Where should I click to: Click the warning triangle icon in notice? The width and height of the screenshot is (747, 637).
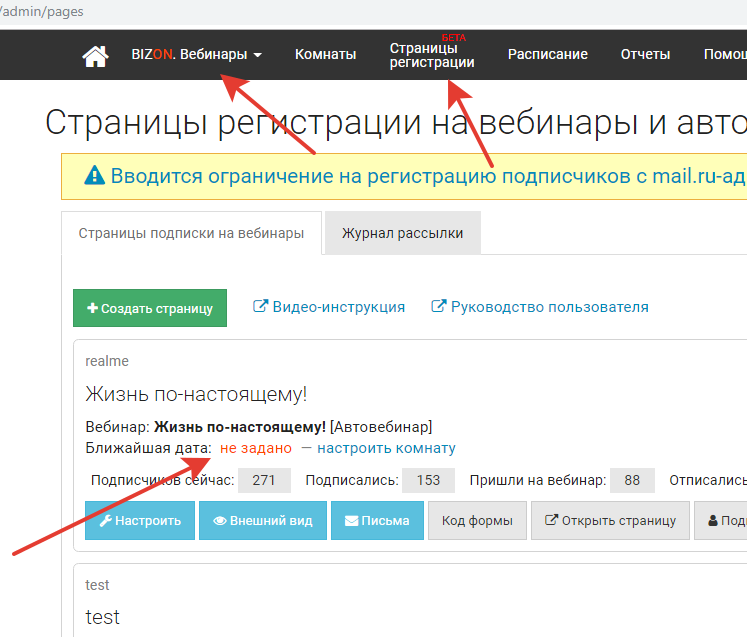click(94, 176)
